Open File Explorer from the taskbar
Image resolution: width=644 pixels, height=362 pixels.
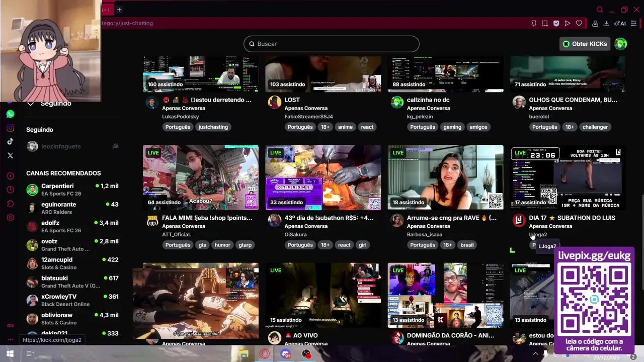click(x=244, y=354)
